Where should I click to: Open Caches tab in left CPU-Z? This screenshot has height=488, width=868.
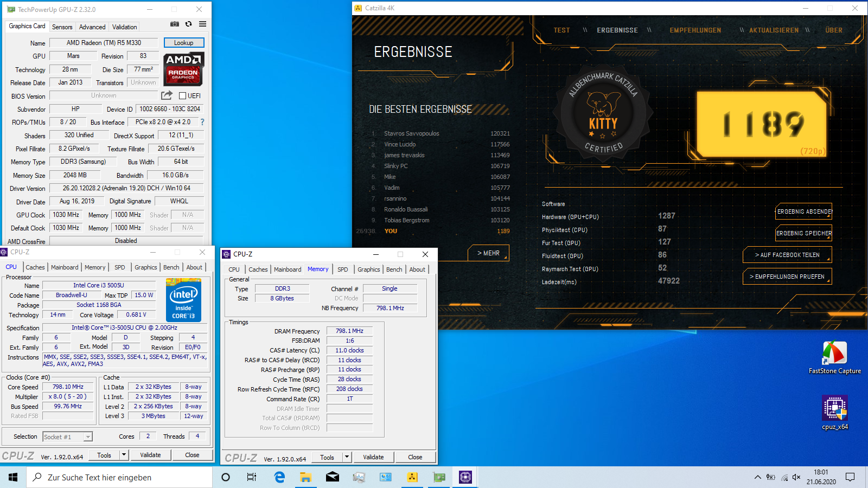(x=35, y=267)
